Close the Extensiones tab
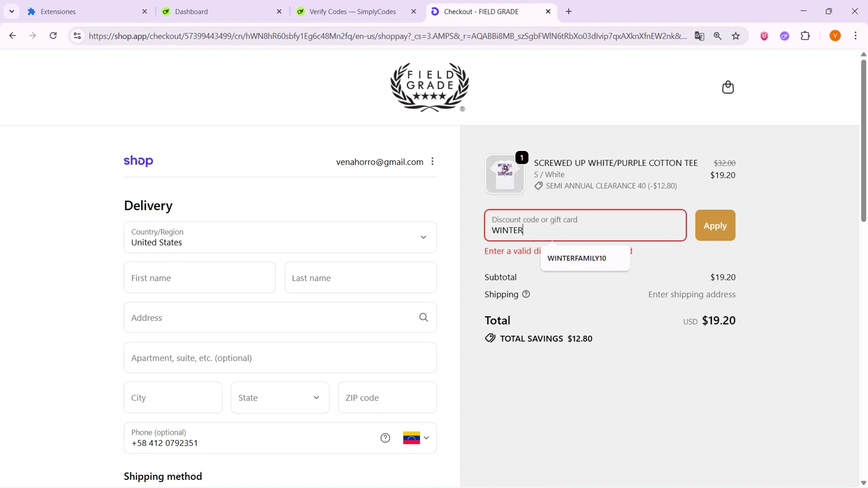 145,12
